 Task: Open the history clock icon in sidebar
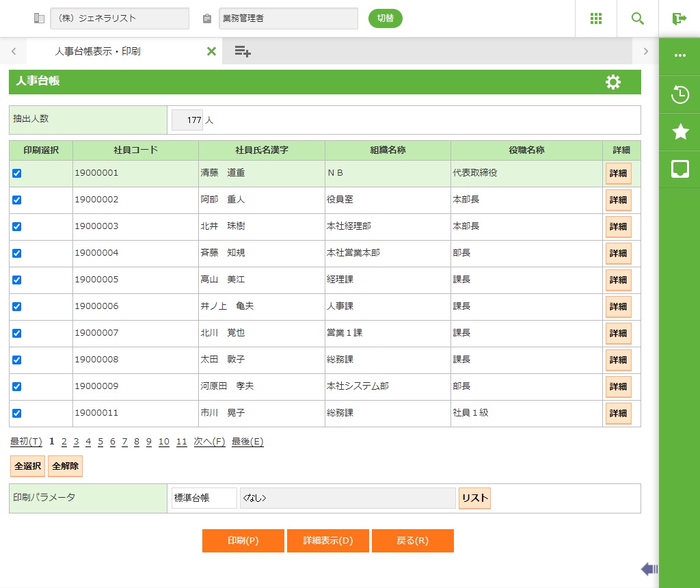click(x=679, y=94)
